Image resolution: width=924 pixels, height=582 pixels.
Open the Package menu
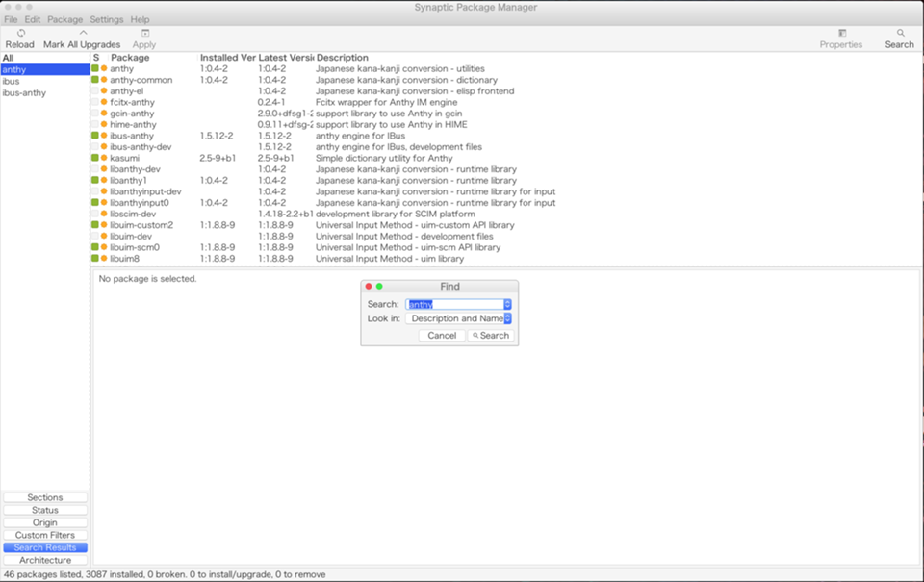[65, 19]
